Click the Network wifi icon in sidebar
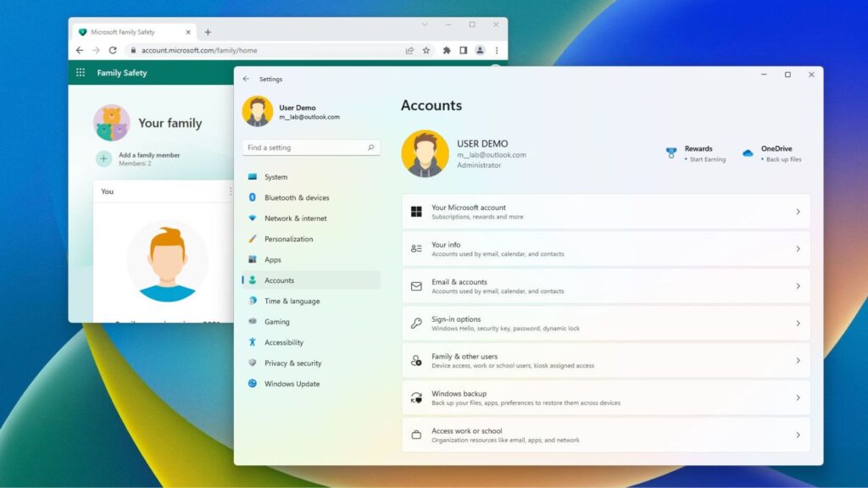868x488 pixels. coord(253,218)
